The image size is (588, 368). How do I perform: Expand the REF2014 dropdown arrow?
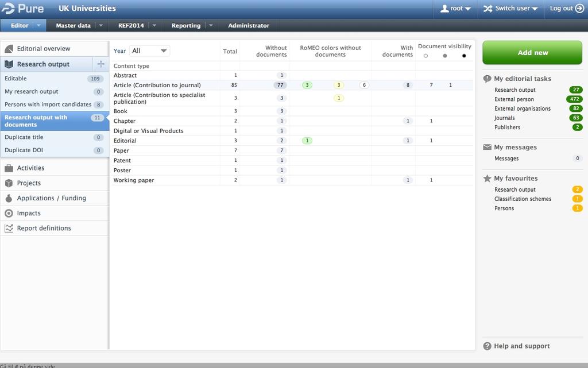(x=154, y=25)
